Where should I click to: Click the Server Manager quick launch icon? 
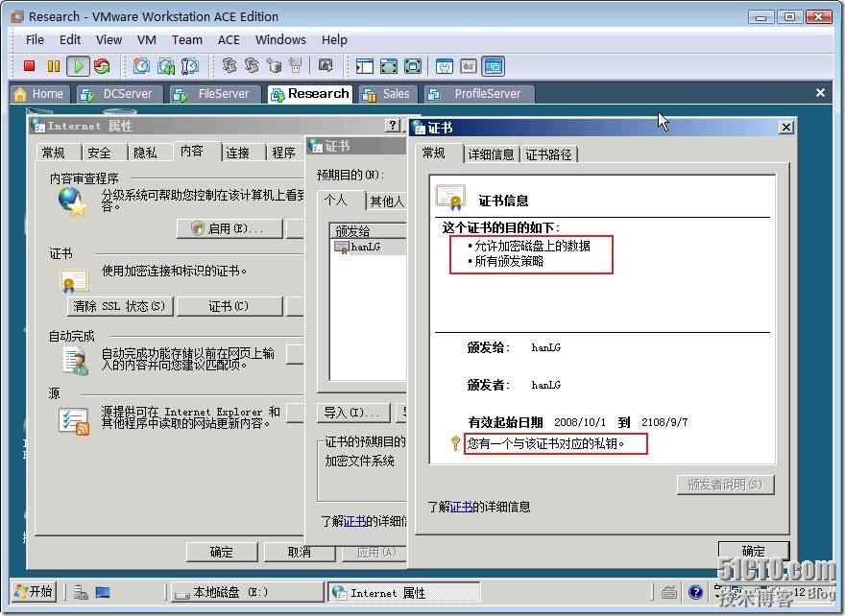pyautogui.click(x=81, y=592)
